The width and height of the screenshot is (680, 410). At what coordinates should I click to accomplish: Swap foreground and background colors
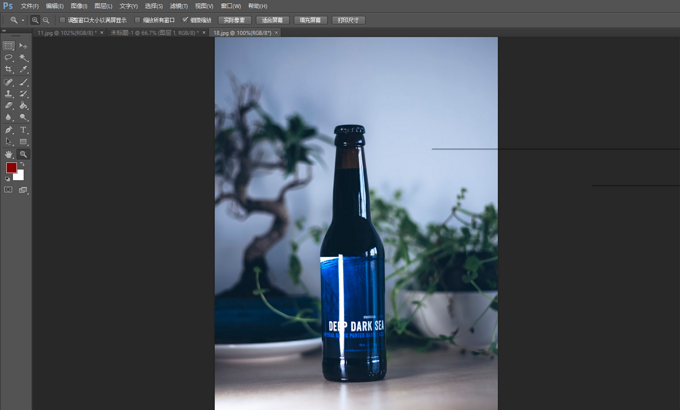click(22, 164)
